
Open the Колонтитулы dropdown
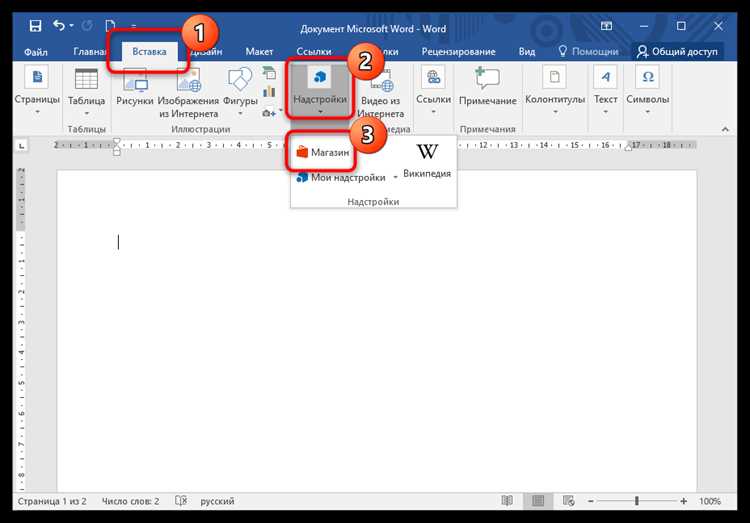click(555, 91)
